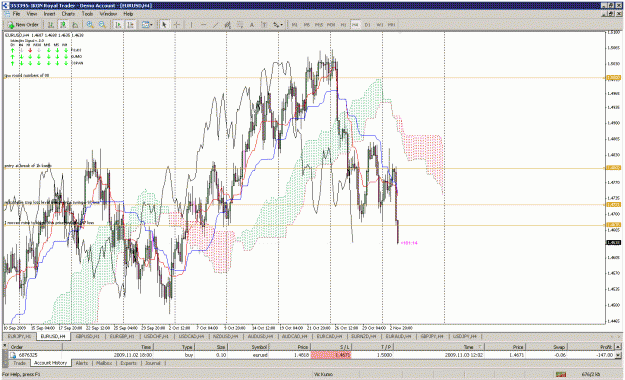Switch to EURJPY,H1 chart tab
625x380 pixels.
point(19,337)
